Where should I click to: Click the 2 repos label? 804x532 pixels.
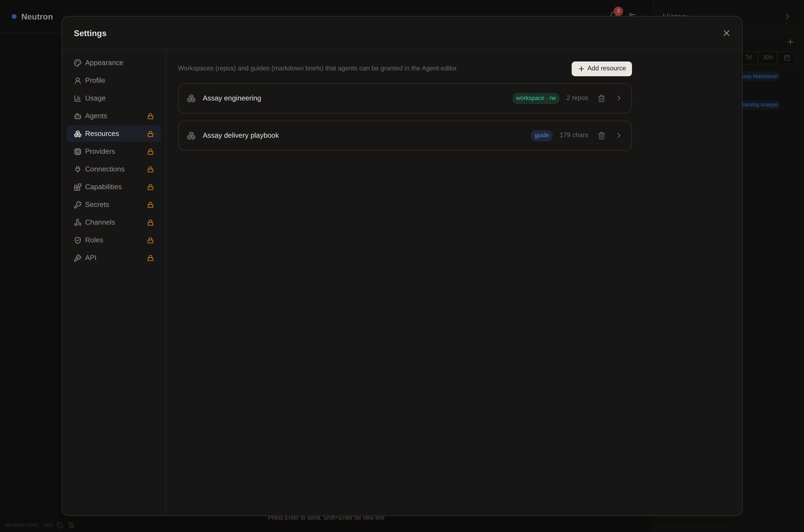click(x=577, y=98)
